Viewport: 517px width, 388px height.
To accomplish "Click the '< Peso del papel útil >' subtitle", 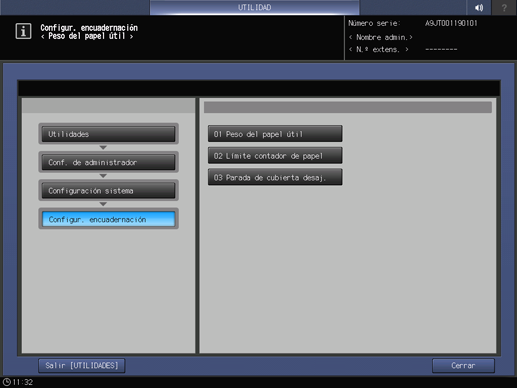I will pyautogui.click(x=87, y=36).
